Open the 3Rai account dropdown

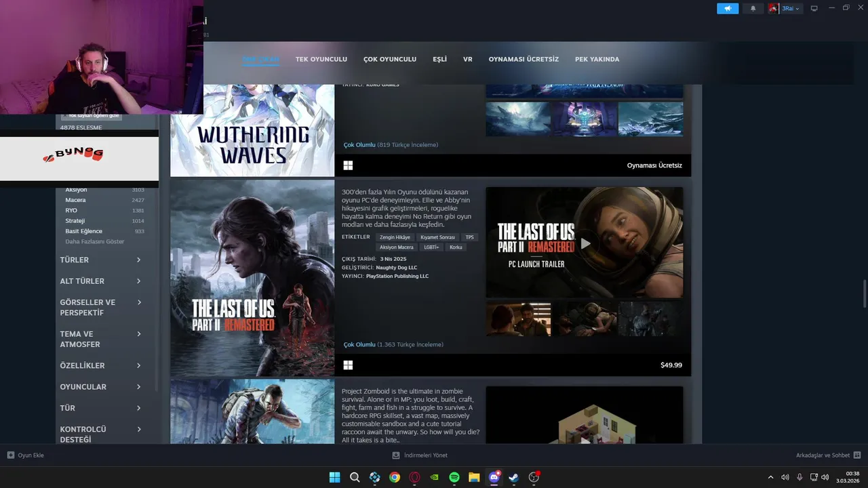[x=791, y=8]
